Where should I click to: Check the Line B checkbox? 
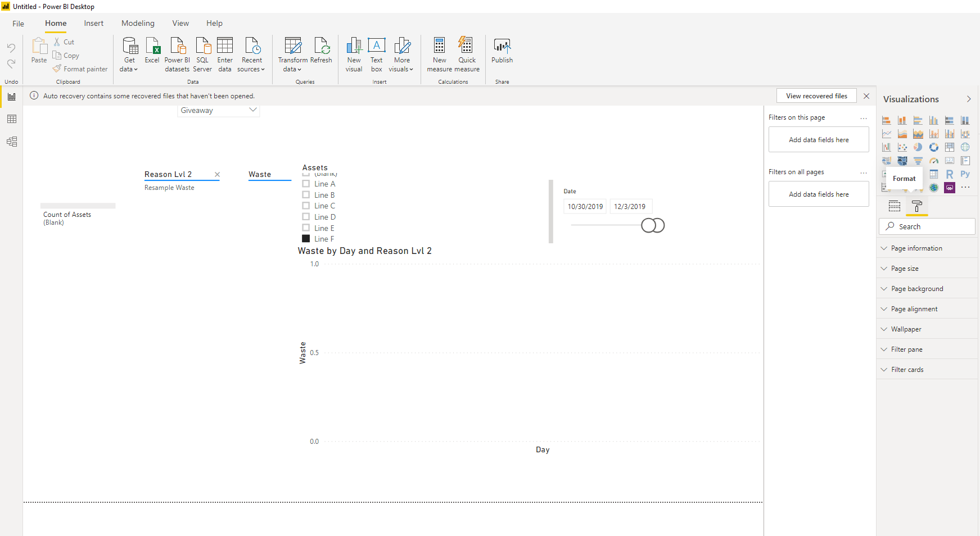(x=306, y=195)
